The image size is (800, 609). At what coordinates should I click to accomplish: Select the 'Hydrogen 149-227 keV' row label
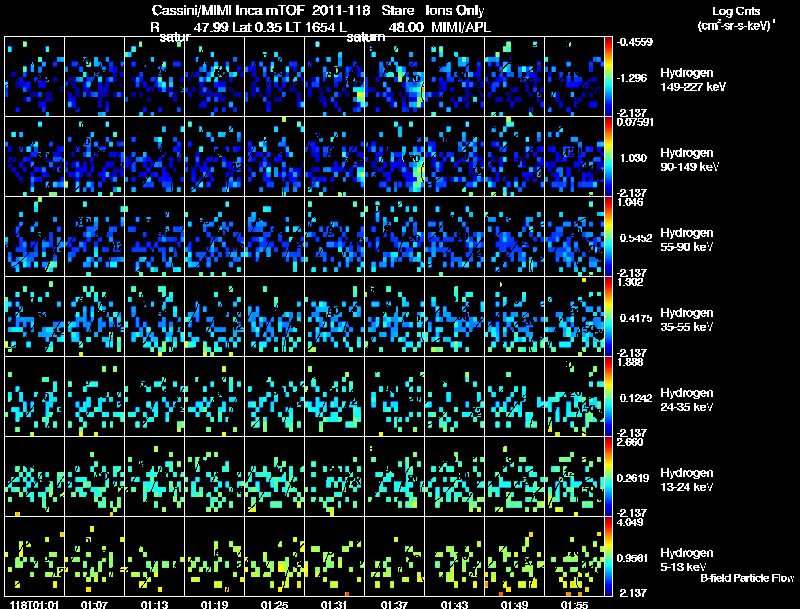point(692,80)
